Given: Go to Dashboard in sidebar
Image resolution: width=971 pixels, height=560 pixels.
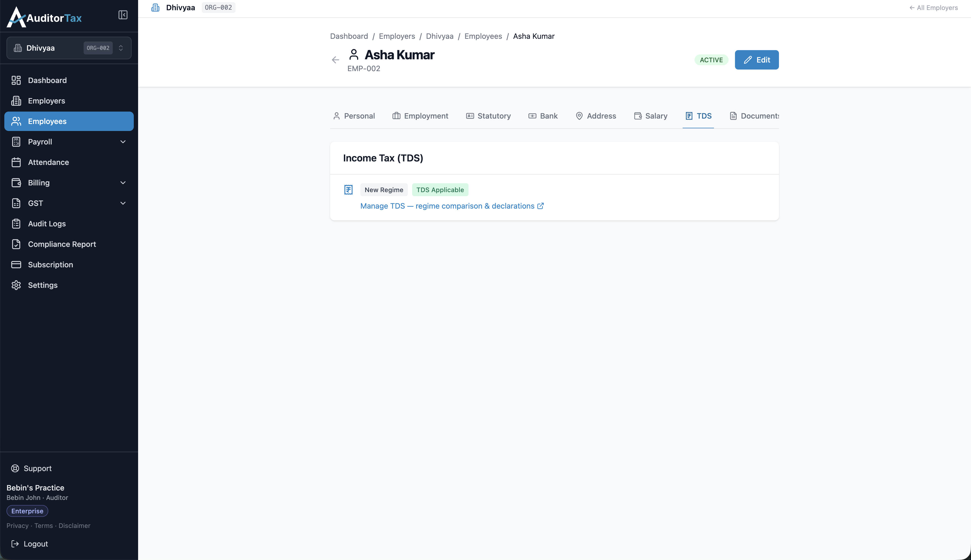Looking at the screenshot, I should (69, 80).
